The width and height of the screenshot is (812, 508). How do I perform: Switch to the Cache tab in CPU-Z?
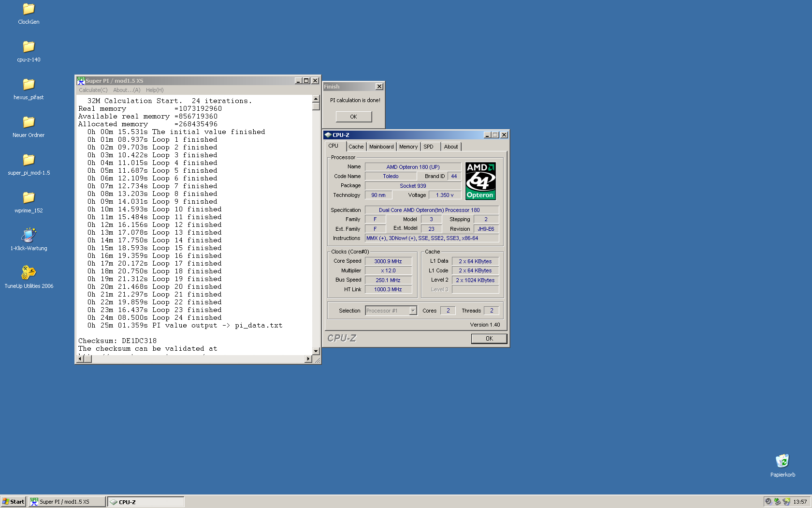[x=356, y=147]
